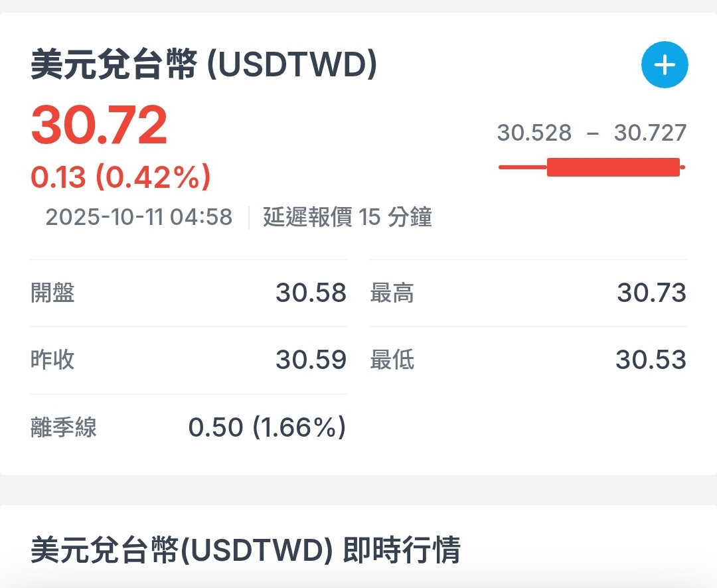Screen dimensions: 717x588
Task: Click the 昨收 value 30.59
Action: tap(311, 360)
